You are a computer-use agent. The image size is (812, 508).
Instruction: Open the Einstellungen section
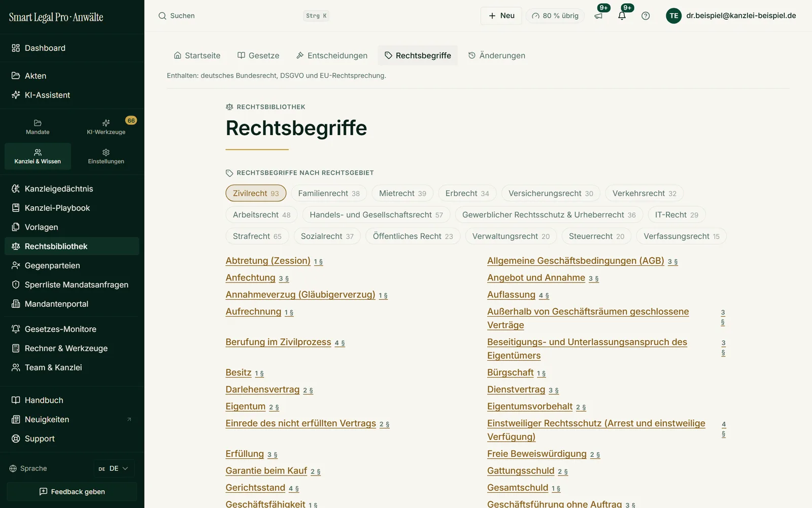[106, 156]
